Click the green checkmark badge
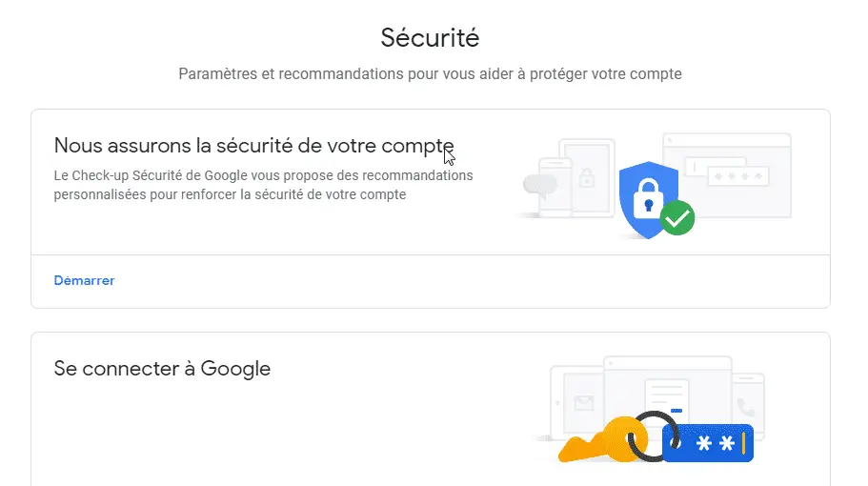Screen dimensions: 868x486 677,218
